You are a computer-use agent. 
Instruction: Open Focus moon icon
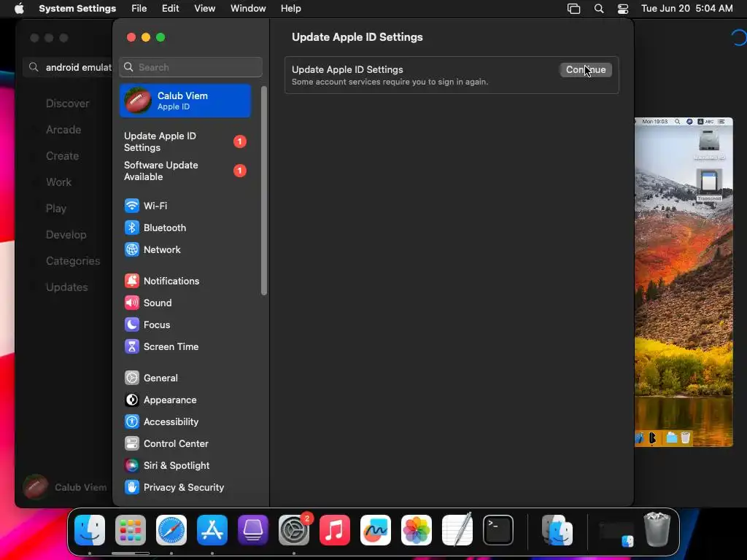click(x=132, y=324)
